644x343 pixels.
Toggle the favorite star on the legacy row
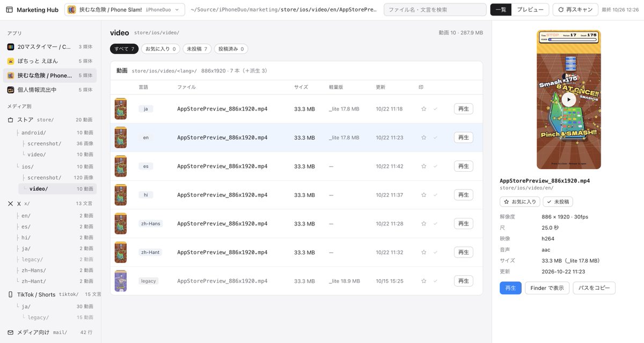[x=424, y=281]
